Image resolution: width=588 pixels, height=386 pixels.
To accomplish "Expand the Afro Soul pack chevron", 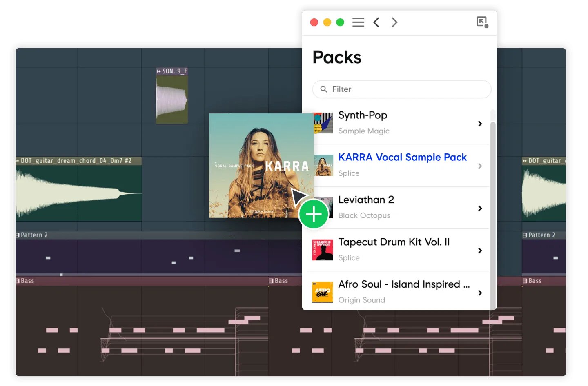I will click(x=480, y=293).
